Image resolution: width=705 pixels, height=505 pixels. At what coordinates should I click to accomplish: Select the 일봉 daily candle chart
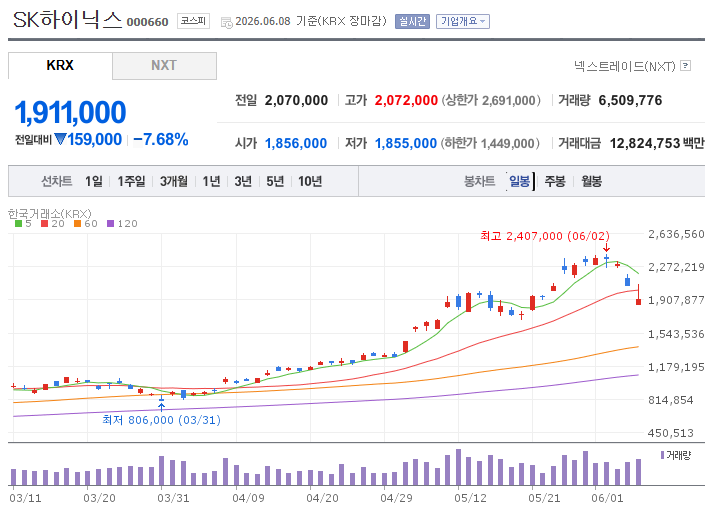click(519, 181)
